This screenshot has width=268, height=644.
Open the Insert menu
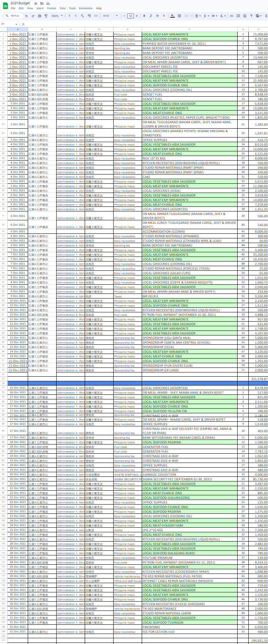(x=40, y=8)
